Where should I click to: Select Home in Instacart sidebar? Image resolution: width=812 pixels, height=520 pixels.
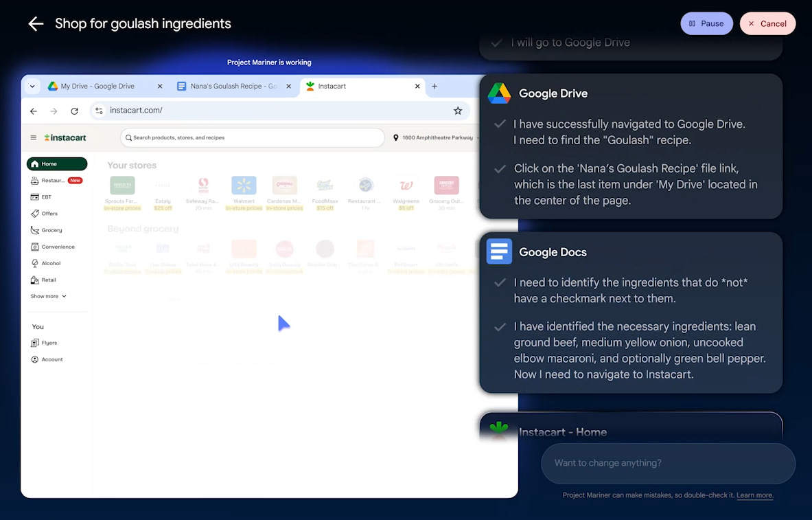point(57,163)
